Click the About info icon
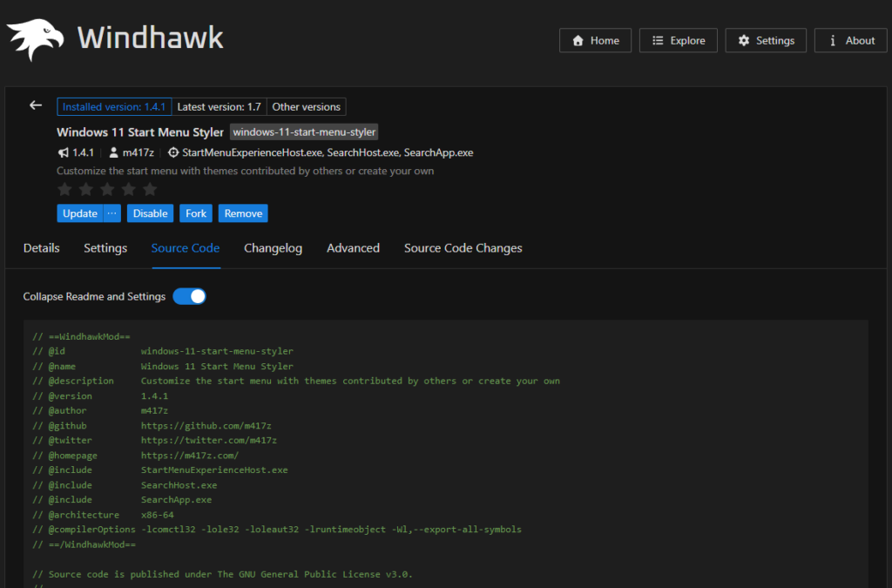 tap(833, 40)
